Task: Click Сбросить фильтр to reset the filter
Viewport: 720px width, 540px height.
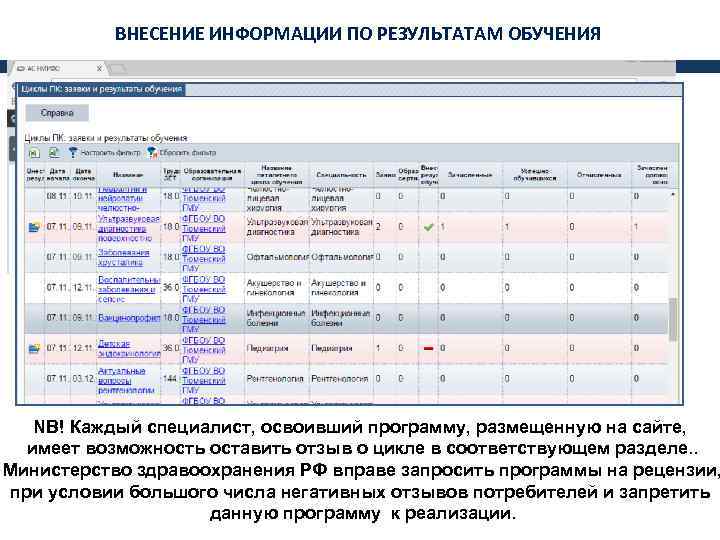Action: click(182, 152)
